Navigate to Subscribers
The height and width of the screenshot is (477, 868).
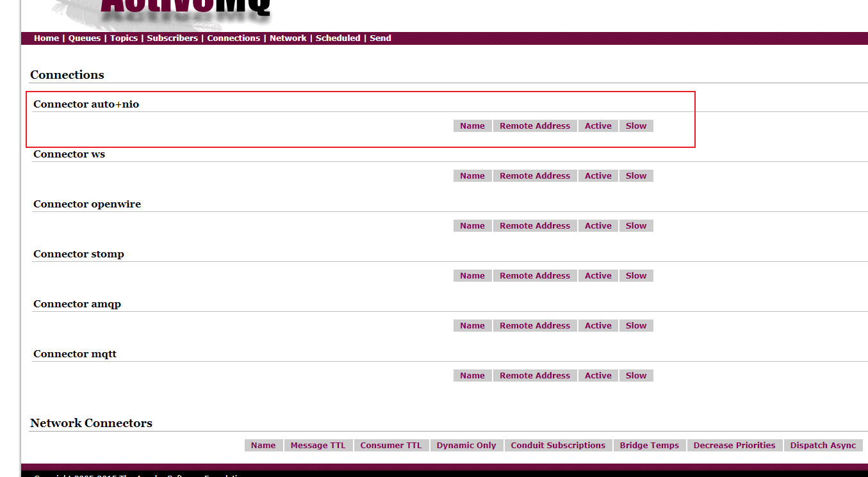(172, 38)
